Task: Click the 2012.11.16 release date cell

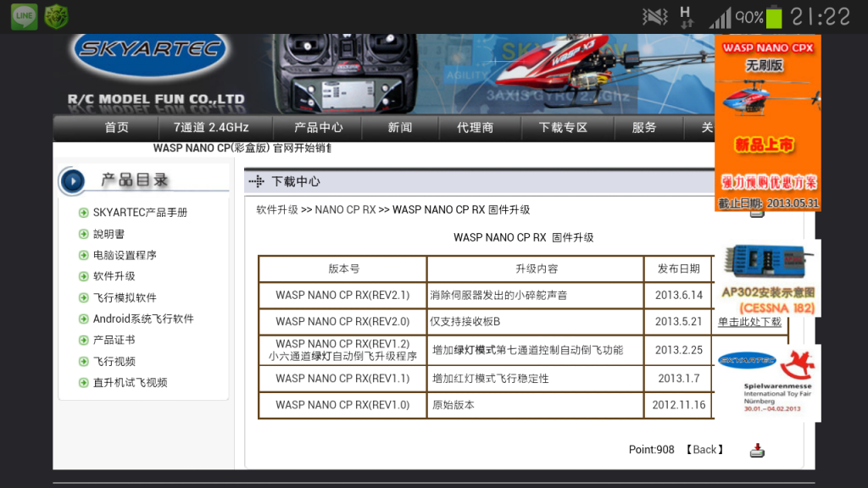Action: tap(679, 405)
